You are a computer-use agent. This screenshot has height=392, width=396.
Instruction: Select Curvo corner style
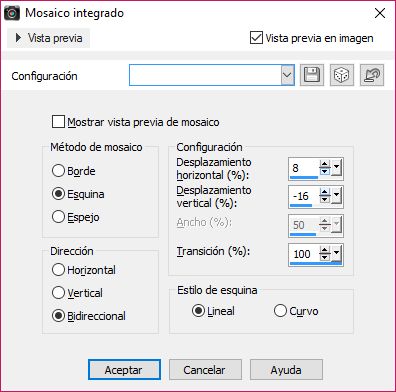pyautogui.click(x=280, y=311)
